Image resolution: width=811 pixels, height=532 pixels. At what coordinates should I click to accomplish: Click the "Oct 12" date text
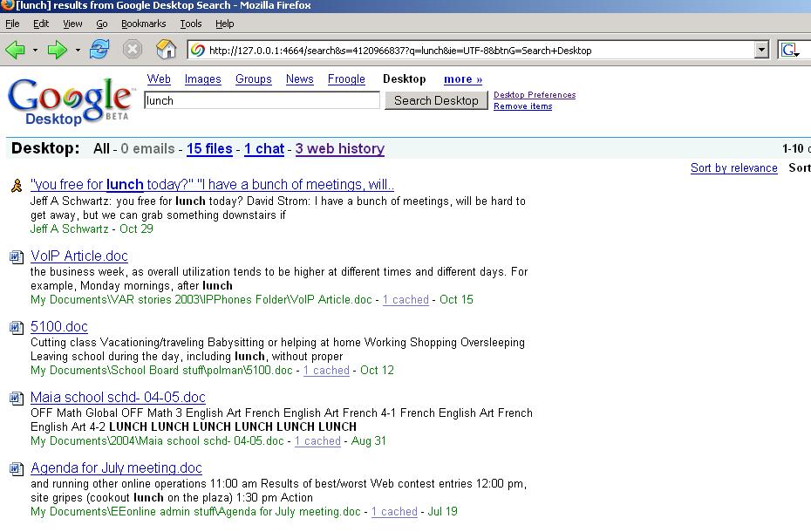(x=377, y=371)
